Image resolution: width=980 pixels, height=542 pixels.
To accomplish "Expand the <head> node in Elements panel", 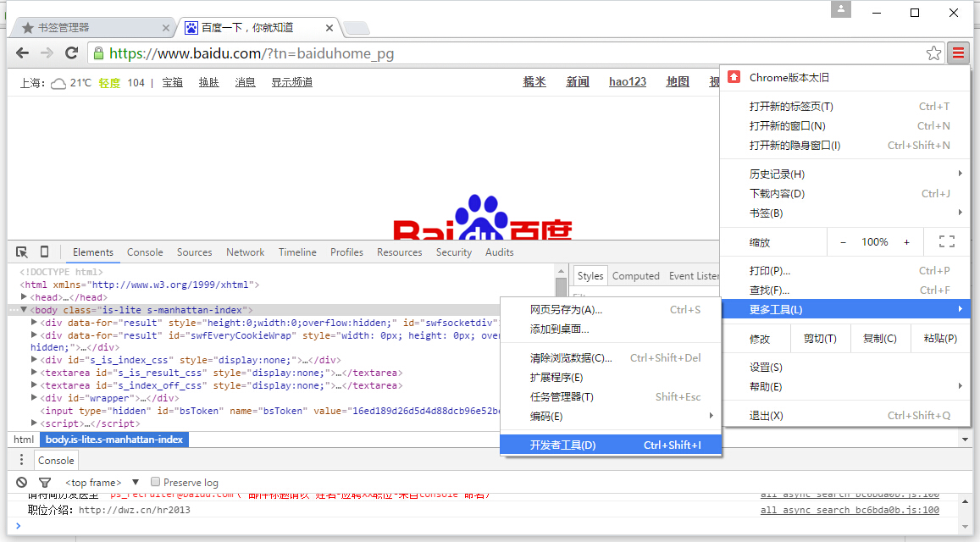I will click(x=23, y=296).
